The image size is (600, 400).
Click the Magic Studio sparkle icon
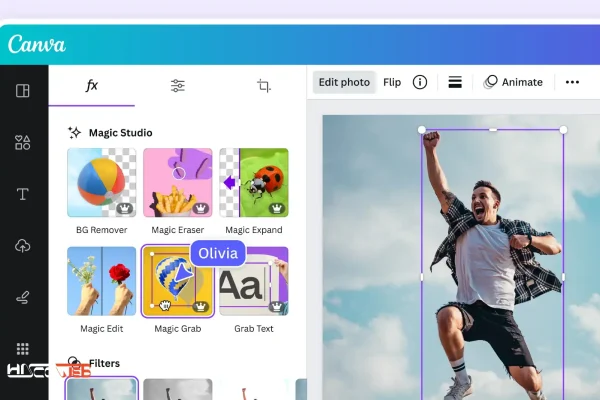click(x=75, y=132)
